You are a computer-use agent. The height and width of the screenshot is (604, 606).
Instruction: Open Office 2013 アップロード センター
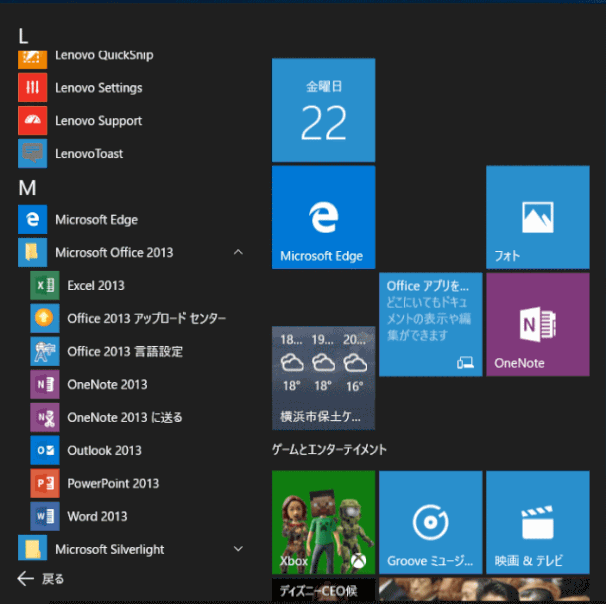(146, 318)
